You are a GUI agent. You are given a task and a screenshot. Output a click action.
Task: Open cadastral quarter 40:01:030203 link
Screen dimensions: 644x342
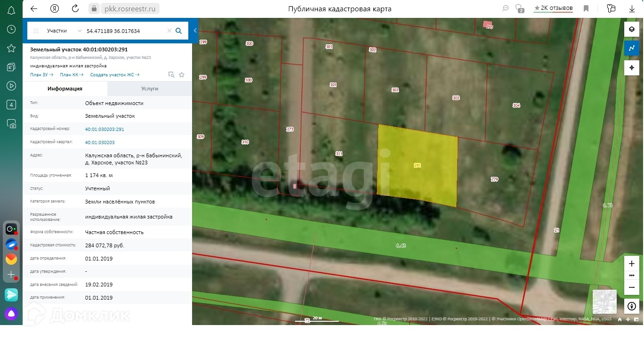click(100, 142)
